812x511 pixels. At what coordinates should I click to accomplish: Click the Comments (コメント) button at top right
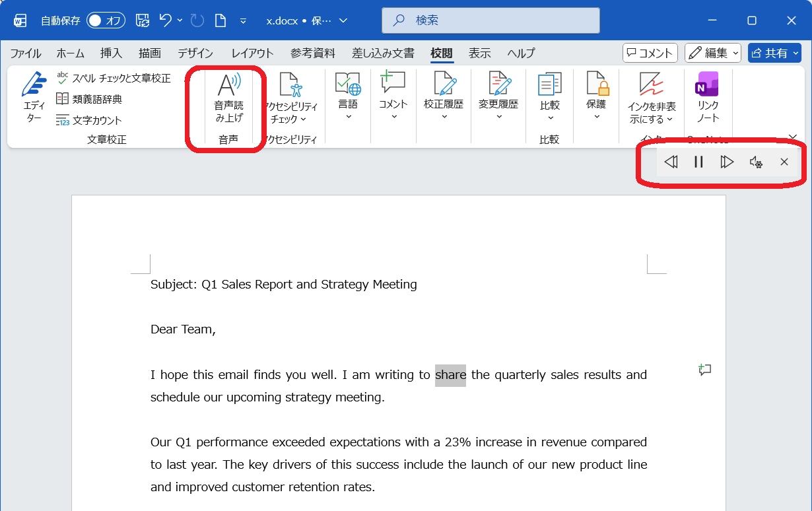click(x=650, y=53)
